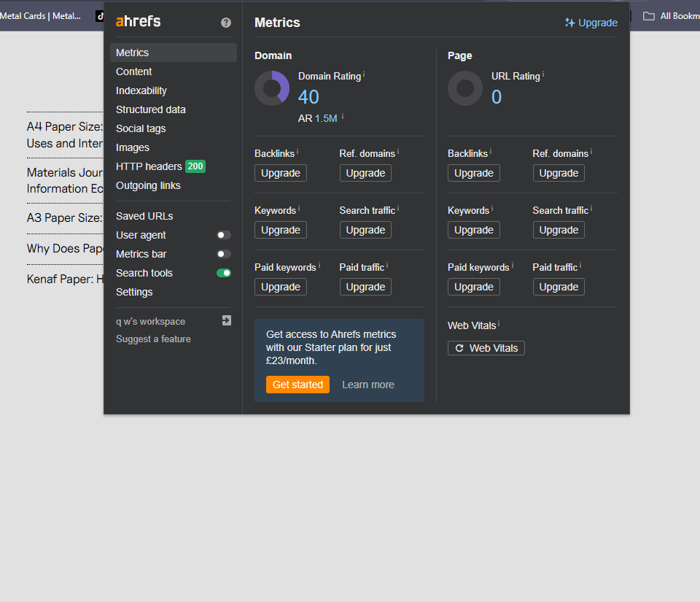The height and width of the screenshot is (602, 700).
Task: Click Upgrade under Page Keywords
Action: click(474, 230)
